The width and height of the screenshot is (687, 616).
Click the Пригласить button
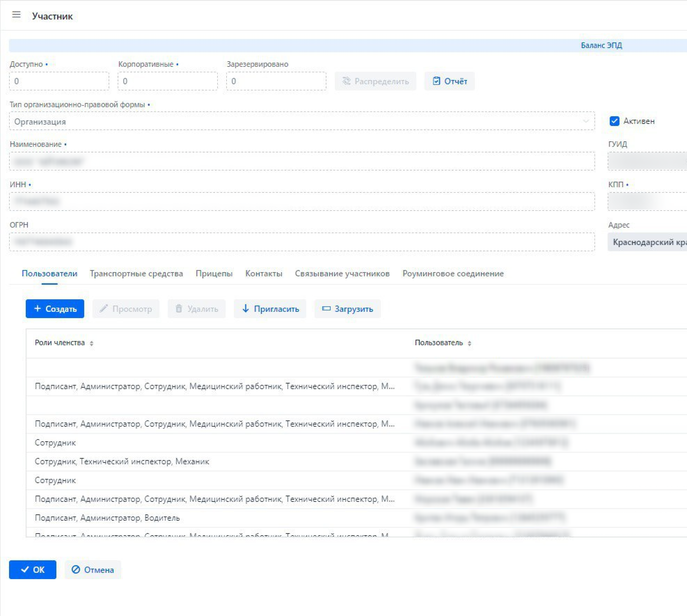[270, 309]
